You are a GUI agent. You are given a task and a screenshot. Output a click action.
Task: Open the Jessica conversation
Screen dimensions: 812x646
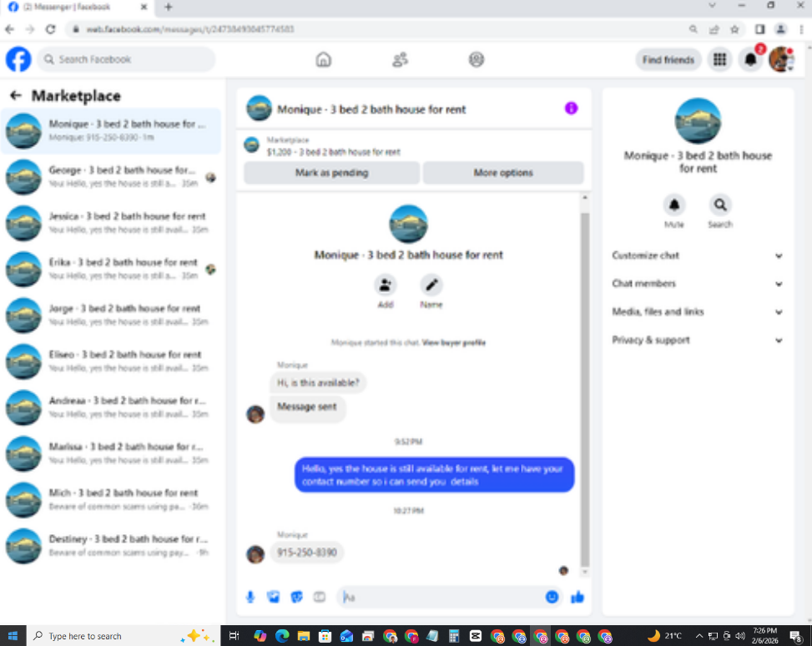tap(111, 223)
